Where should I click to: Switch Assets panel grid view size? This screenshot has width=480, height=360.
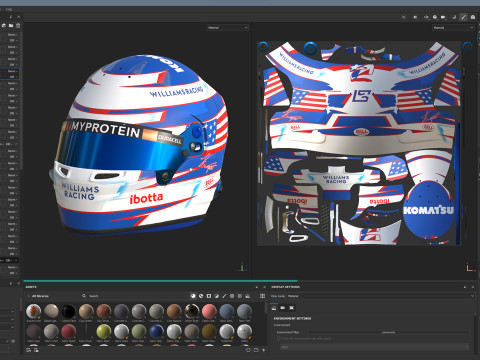click(262, 296)
